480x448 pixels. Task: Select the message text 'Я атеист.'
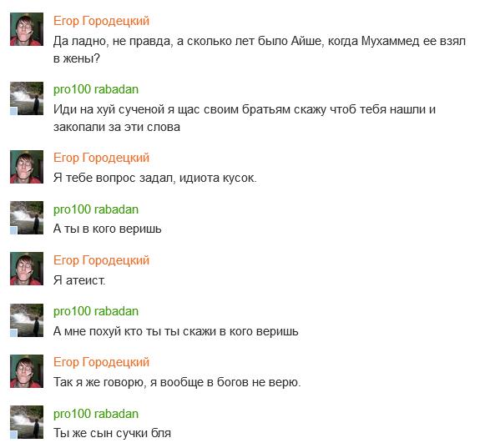pyautogui.click(x=79, y=280)
